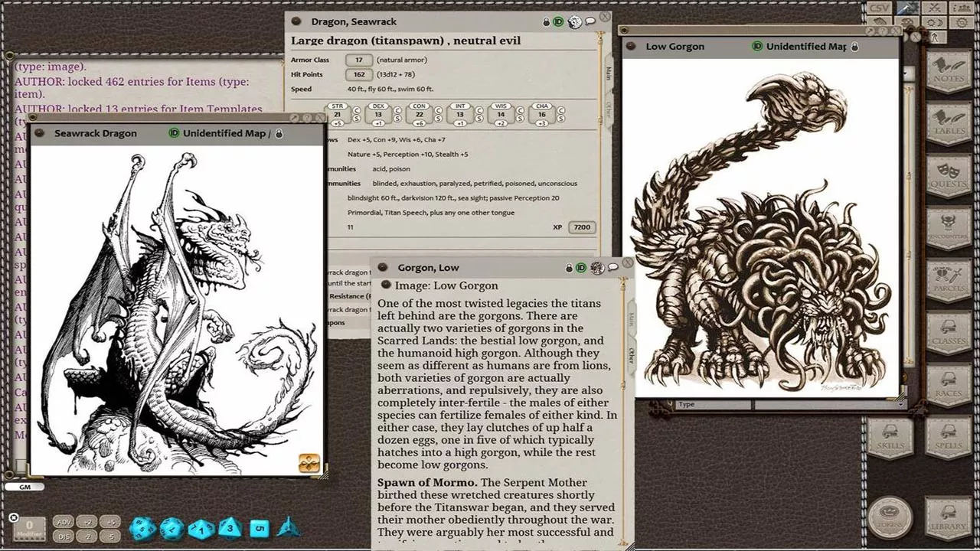Image resolution: width=980 pixels, height=551 pixels.
Task: Toggle ID status on Dragon, Seawrack sheet
Action: click(558, 22)
